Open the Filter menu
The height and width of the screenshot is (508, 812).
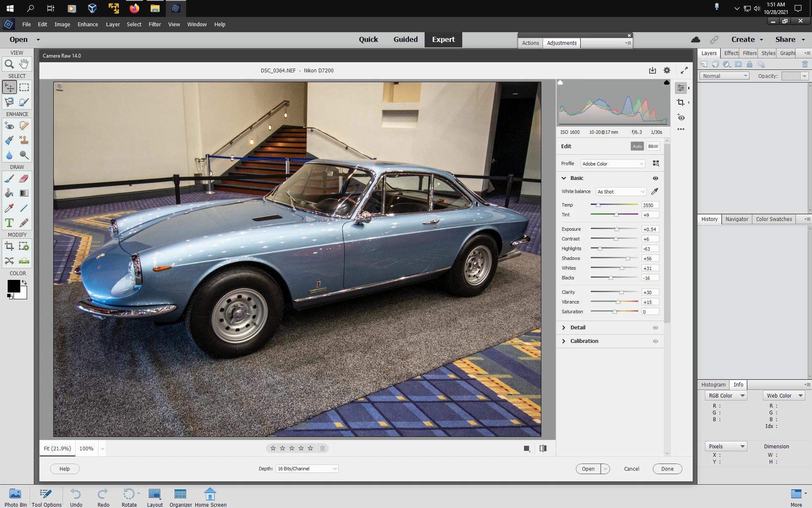pos(154,24)
